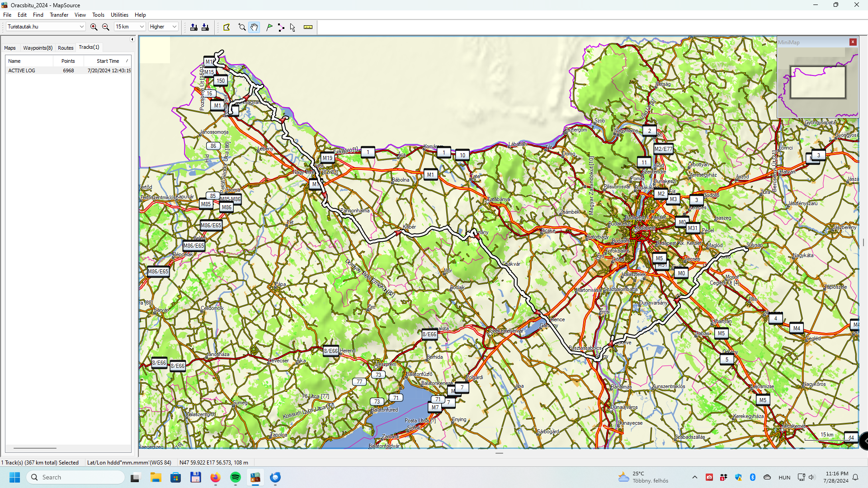Select the Zoom tool in toolbar

(242, 27)
